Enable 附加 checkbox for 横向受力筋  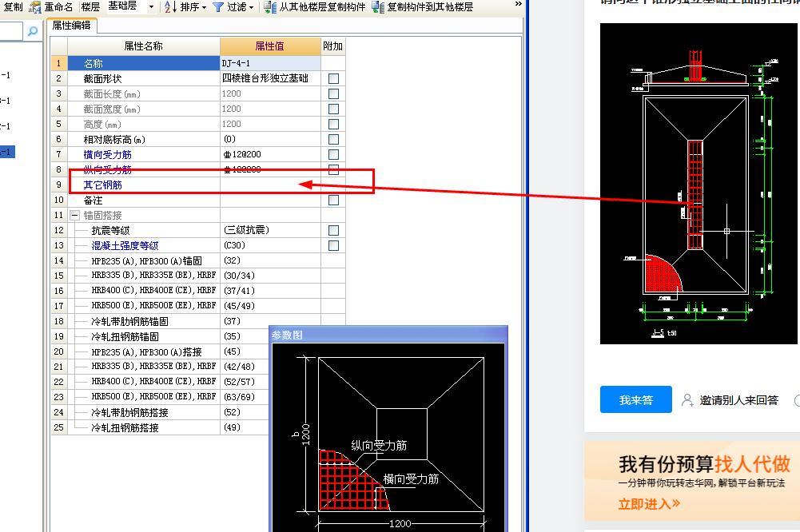click(x=332, y=154)
